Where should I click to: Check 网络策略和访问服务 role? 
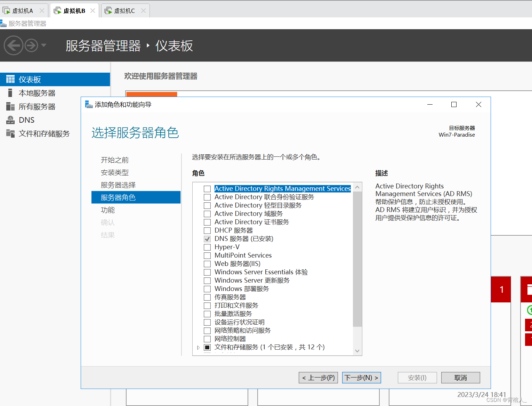click(x=207, y=331)
